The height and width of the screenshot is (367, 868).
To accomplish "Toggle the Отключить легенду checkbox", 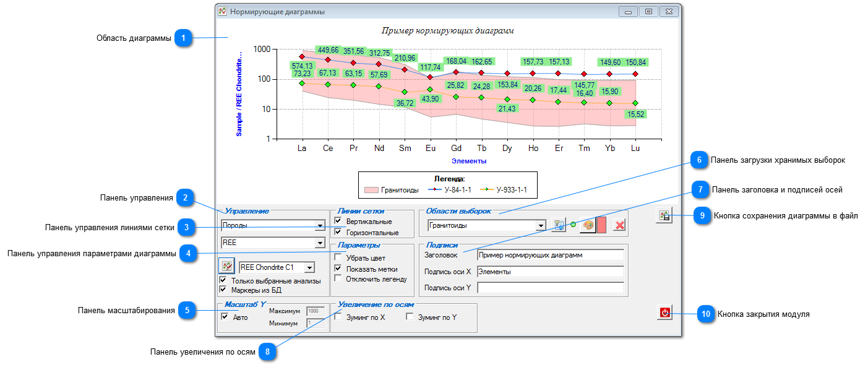I will pyautogui.click(x=338, y=278).
